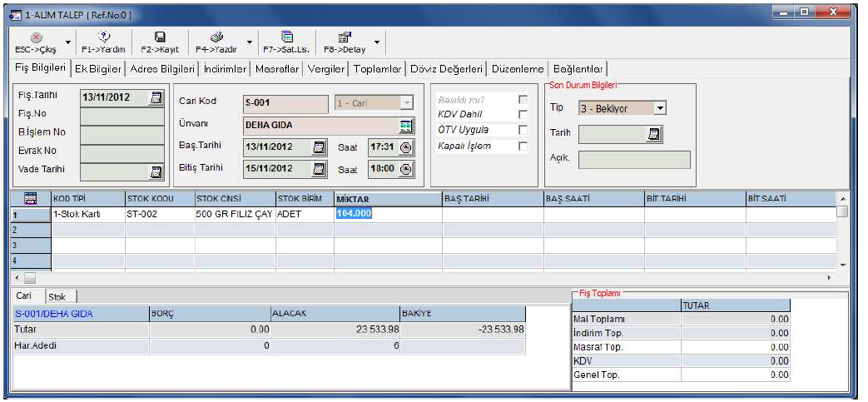868x402 pixels.
Task: Save record with F2 Kayıt
Action: [160, 37]
